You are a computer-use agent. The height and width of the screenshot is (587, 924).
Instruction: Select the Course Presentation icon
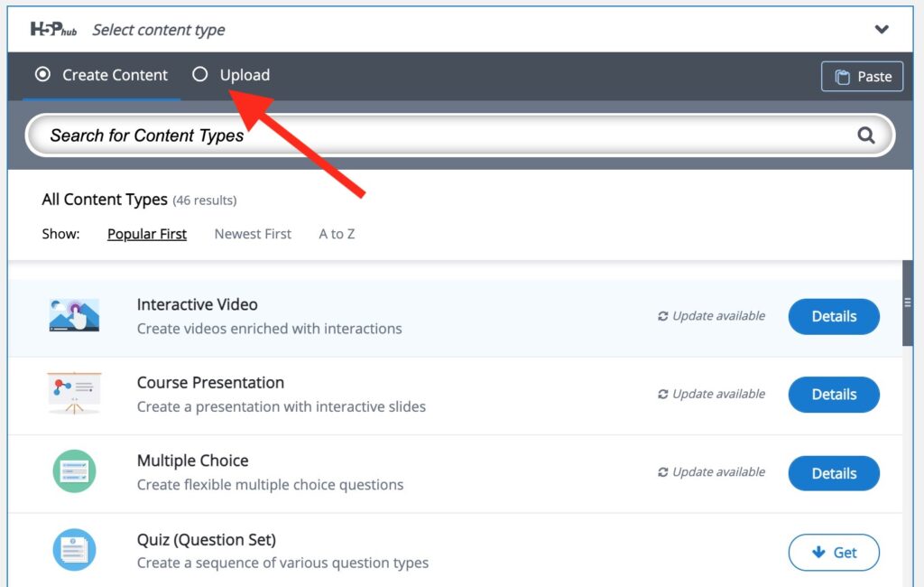74,393
